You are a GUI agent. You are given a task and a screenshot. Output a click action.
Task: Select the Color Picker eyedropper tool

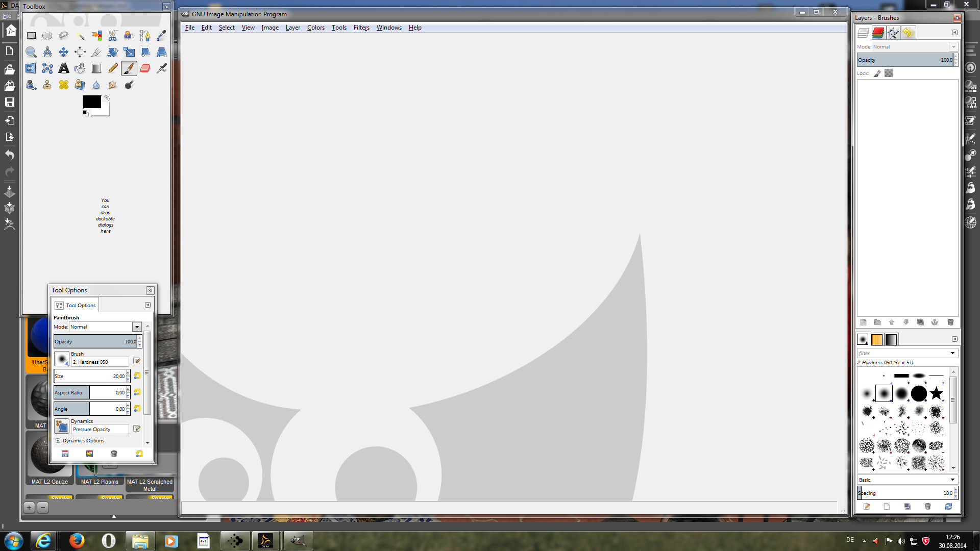click(161, 36)
